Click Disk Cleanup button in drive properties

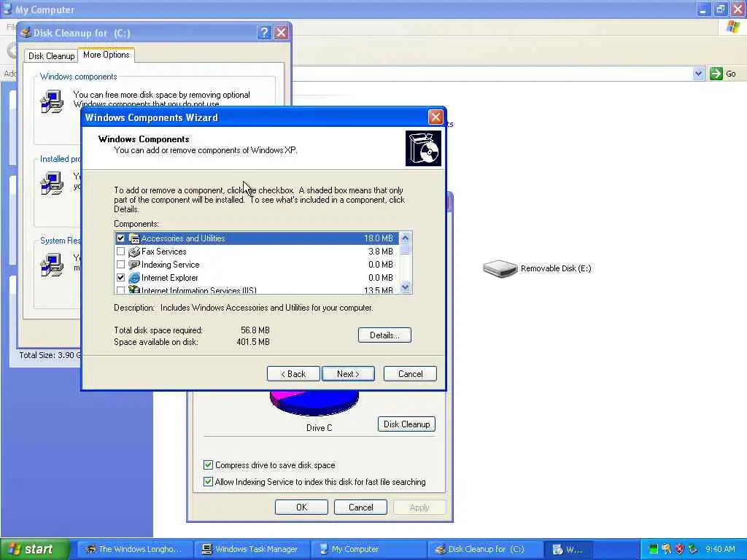406,424
